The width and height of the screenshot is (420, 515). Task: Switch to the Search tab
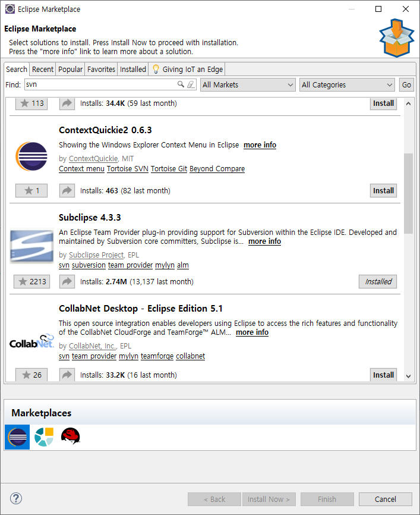pyautogui.click(x=17, y=70)
